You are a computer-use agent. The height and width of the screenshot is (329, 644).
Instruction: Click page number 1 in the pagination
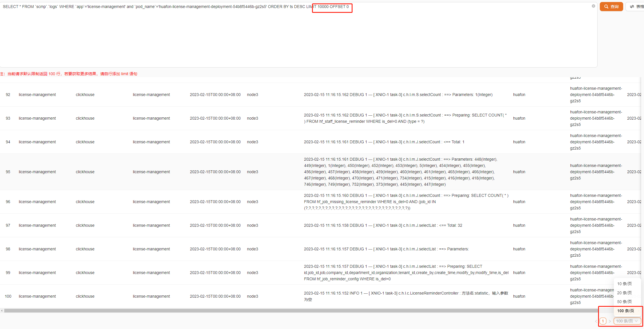pyautogui.click(x=603, y=321)
